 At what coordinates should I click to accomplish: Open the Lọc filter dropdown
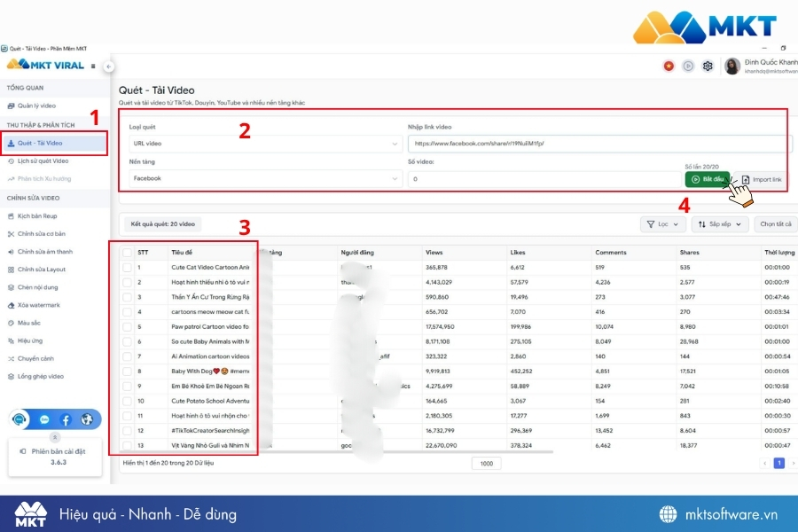(662, 224)
